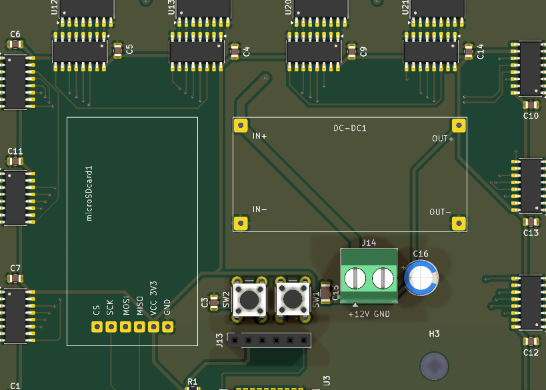Click the '+12V GND' silkscreen text
The width and height of the screenshot is (546, 390).
click(369, 314)
